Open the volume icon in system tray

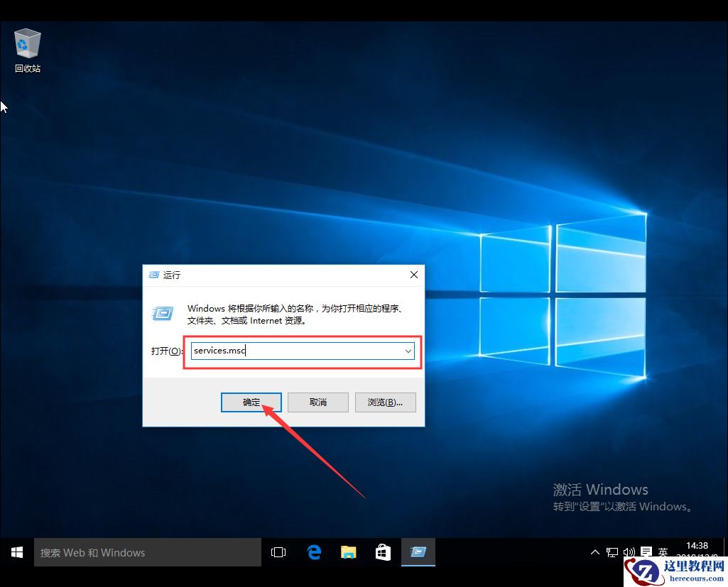point(629,552)
